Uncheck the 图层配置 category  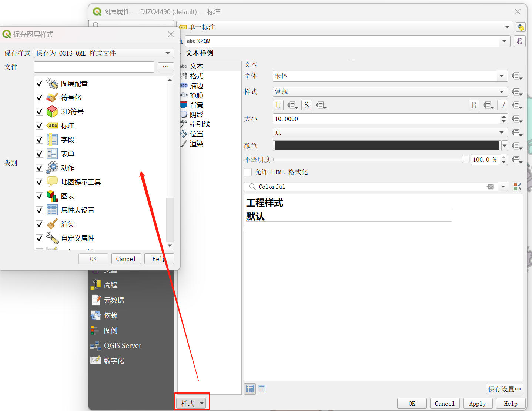(x=40, y=84)
